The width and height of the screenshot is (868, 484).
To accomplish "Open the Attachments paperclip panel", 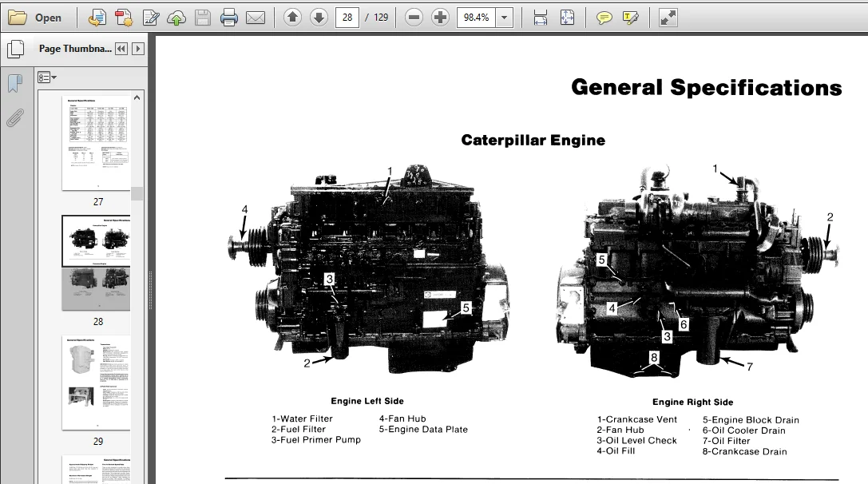I will [x=15, y=117].
